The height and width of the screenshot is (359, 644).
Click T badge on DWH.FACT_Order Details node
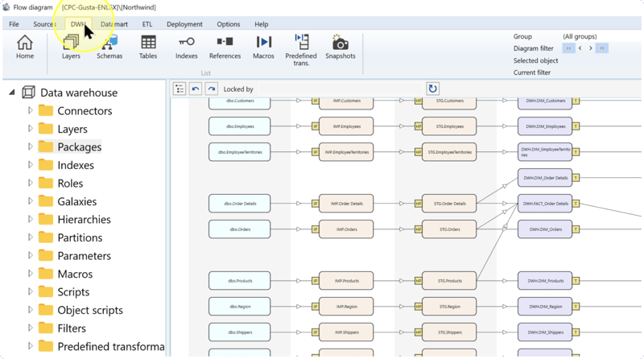(576, 204)
